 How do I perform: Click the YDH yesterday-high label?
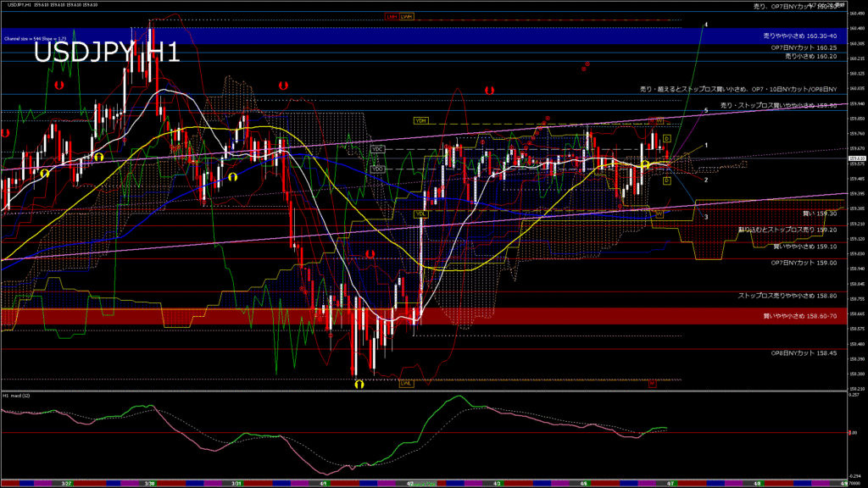pos(420,120)
